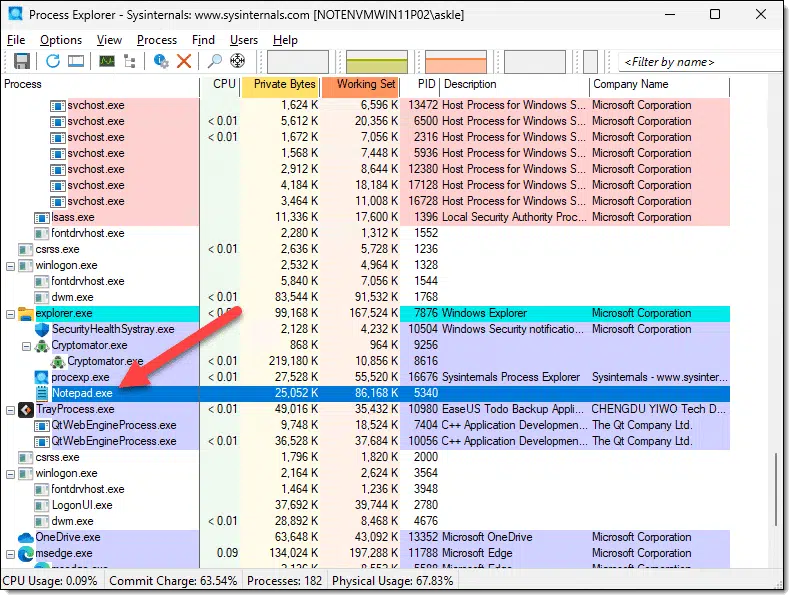Toggle the lower pane toolbar icon
794x600 pixels.
(76, 61)
